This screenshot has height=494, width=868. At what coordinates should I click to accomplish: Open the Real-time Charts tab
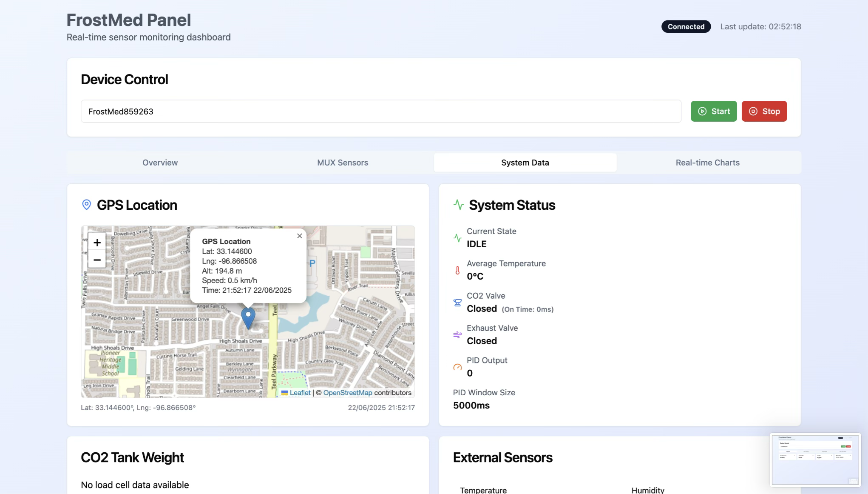click(707, 163)
